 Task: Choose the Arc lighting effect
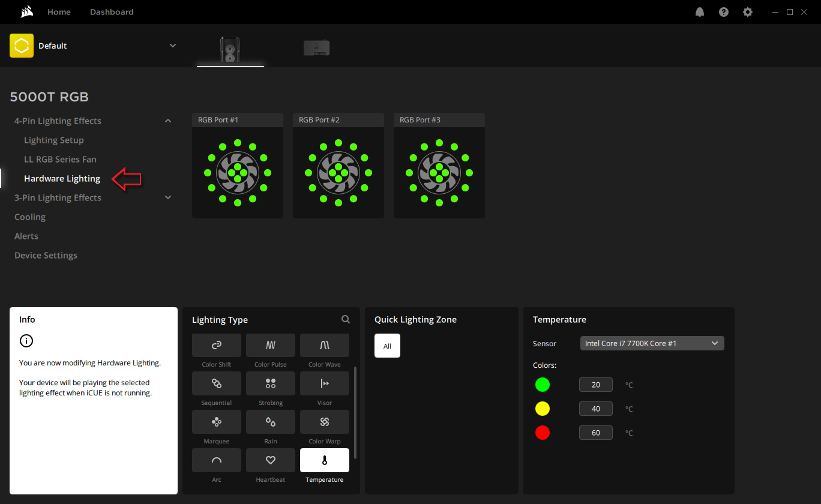pos(217,460)
